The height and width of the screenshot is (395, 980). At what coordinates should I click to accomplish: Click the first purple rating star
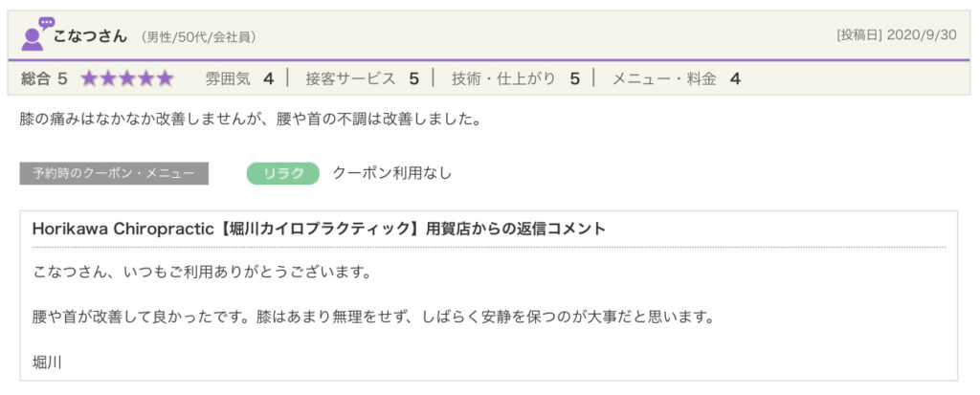click(89, 78)
